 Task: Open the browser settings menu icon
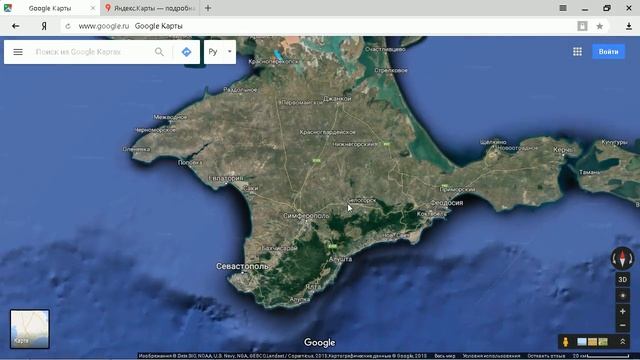tap(563, 8)
